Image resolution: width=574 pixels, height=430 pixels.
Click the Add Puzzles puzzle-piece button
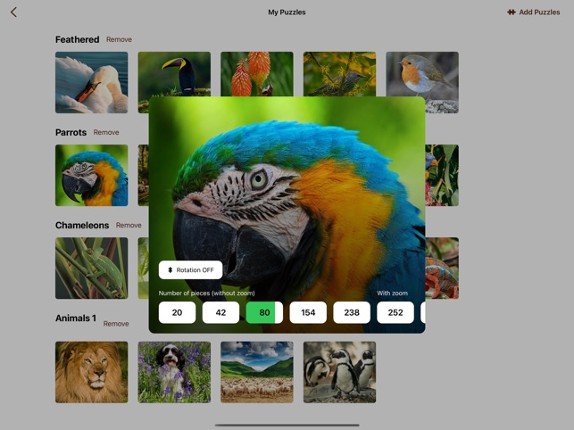(x=533, y=12)
